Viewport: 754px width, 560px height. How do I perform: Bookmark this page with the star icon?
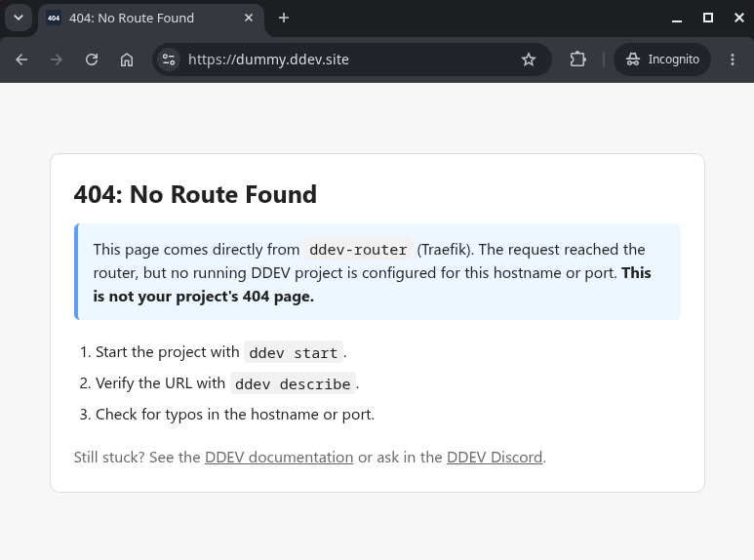pos(529,60)
